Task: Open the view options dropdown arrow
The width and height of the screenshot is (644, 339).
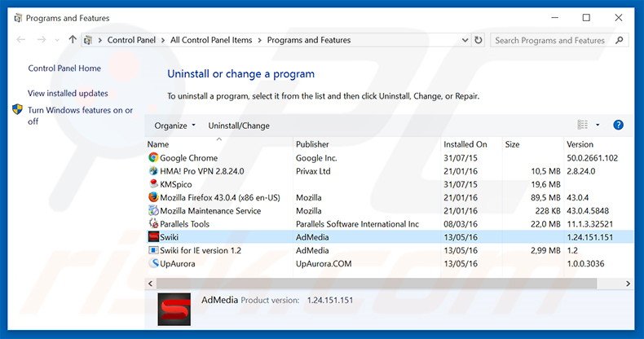Action: tap(598, 125)
